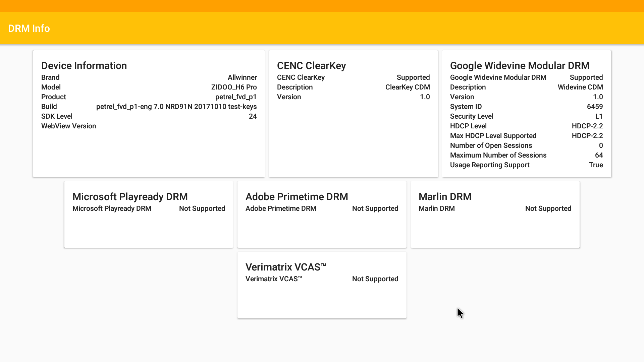The width and height of the screenshot is (644, 362).
Task: Select the Model label in Device Information
Action: [x=51, y=87]
